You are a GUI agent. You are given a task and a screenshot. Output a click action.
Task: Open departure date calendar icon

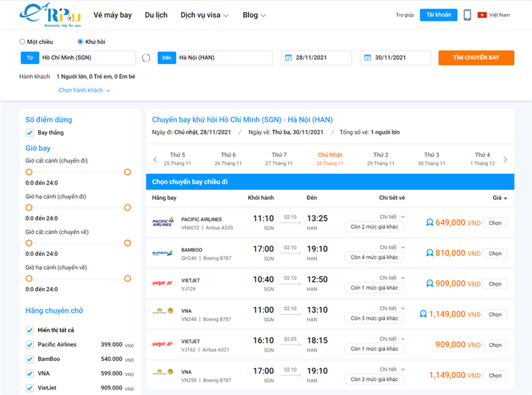coord(288,58)
